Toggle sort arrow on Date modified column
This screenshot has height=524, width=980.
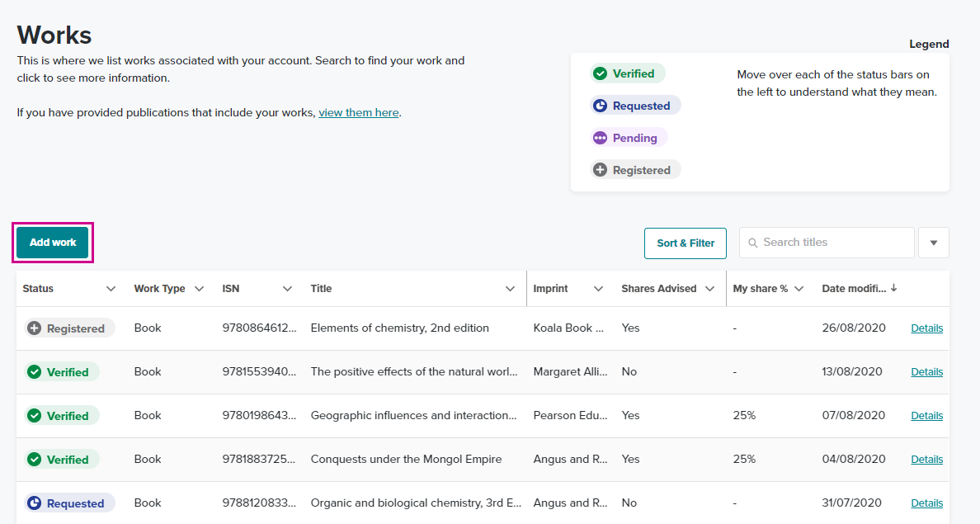click(893, 288)
